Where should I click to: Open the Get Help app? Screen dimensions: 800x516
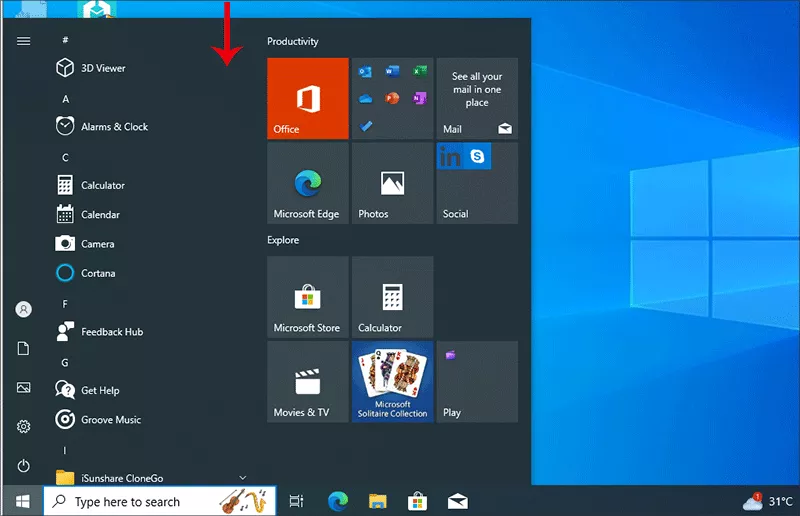pos(88,390)
